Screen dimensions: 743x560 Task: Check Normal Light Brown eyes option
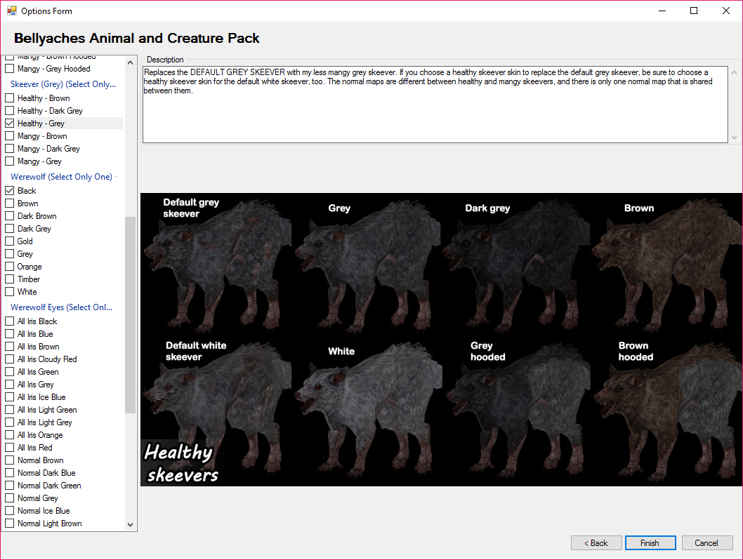[9, 524]
